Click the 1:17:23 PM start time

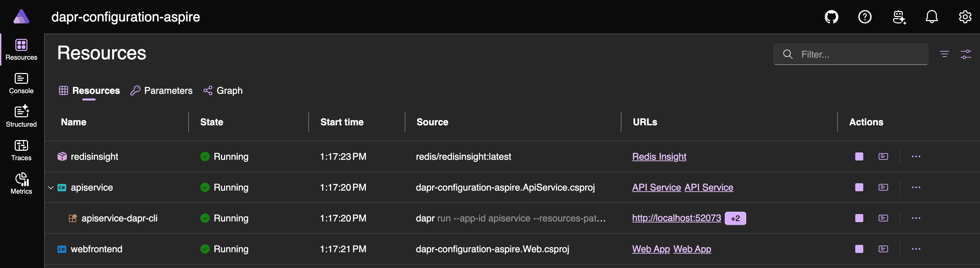pyautogui.click(x=343, y=157)
